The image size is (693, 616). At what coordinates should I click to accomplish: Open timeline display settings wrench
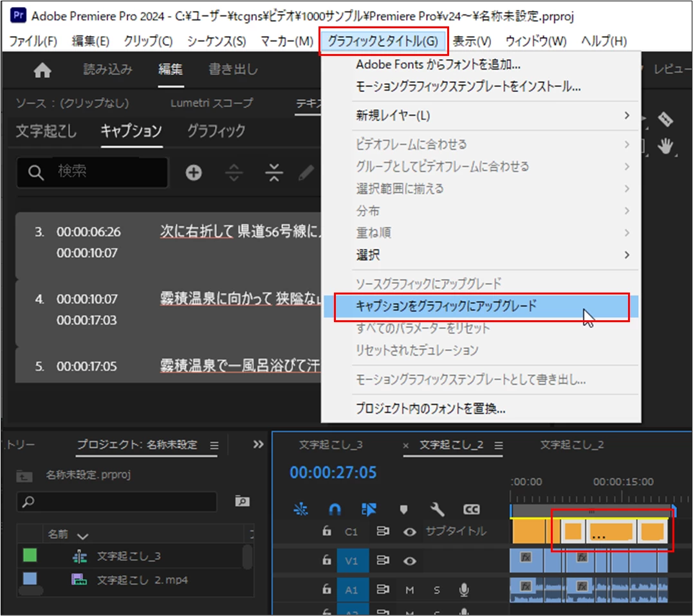tap(437, 509)
